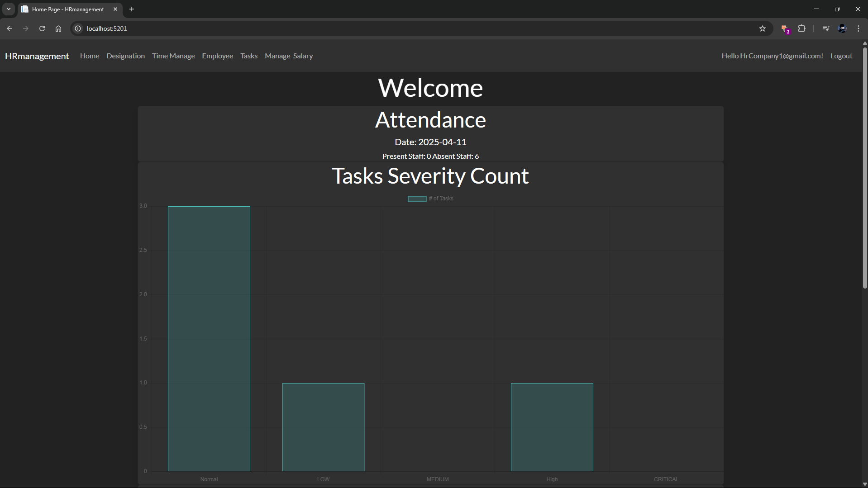Close the browser window
868x488 pixels.
coord(858,9)
